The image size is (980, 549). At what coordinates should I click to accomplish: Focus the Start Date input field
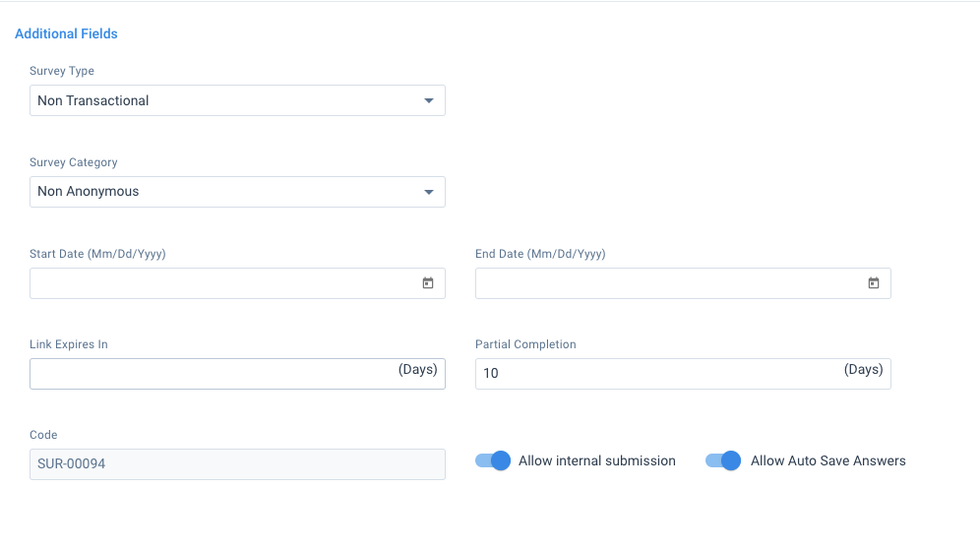pyautogui.click(x=237, y=283)
